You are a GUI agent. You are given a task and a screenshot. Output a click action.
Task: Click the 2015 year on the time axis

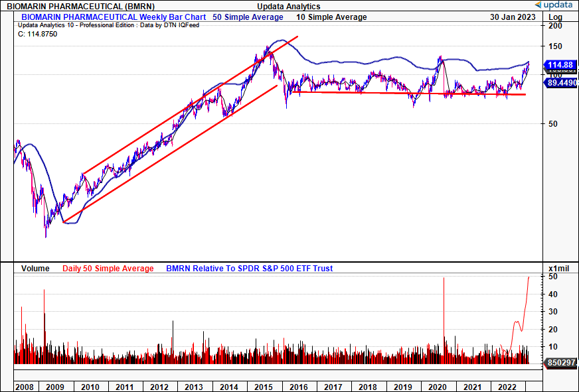264,387
